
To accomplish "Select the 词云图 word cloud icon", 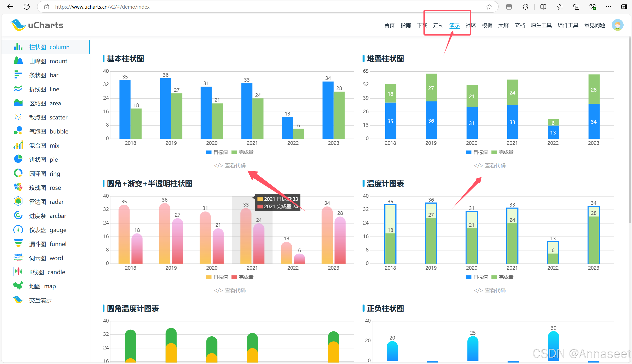I will [x=18, y=258].
